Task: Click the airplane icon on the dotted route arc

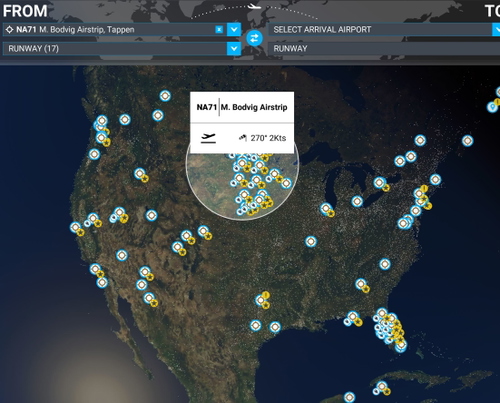Action: [255, 6]
